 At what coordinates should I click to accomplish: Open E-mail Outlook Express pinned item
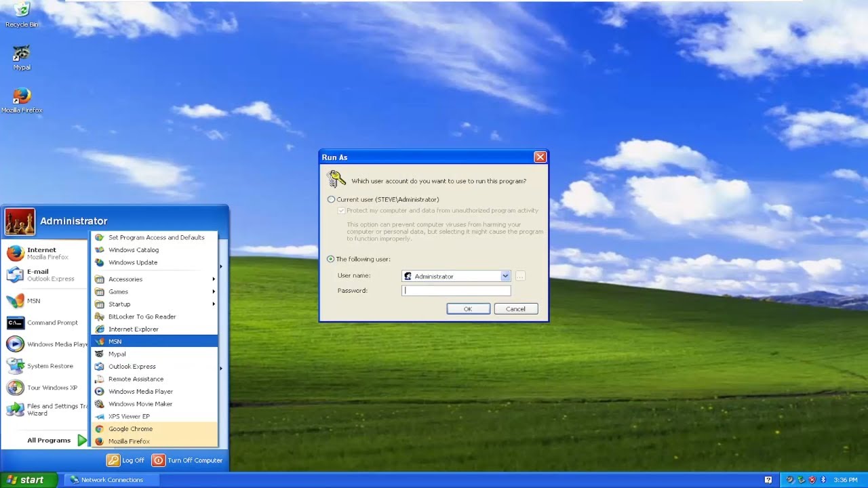45,275
